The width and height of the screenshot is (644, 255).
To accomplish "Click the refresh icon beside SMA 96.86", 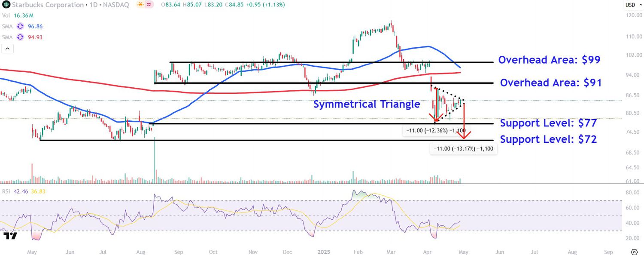I will [x=20, y=26].
